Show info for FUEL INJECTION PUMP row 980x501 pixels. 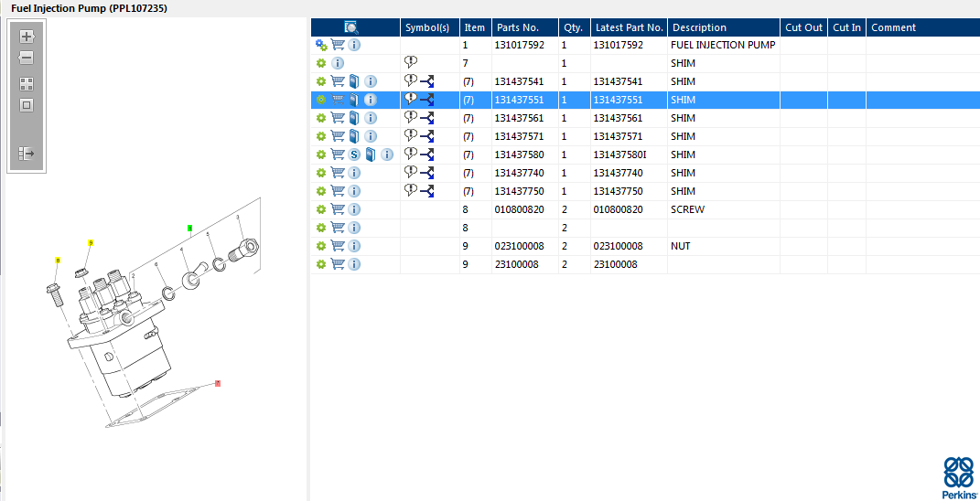[x=354, y=45]
